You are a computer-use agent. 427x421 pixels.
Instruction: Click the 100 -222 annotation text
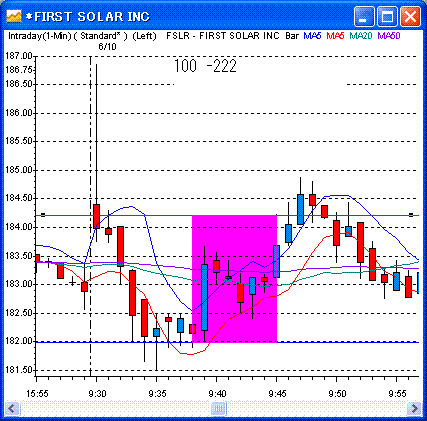pos(205,66)
